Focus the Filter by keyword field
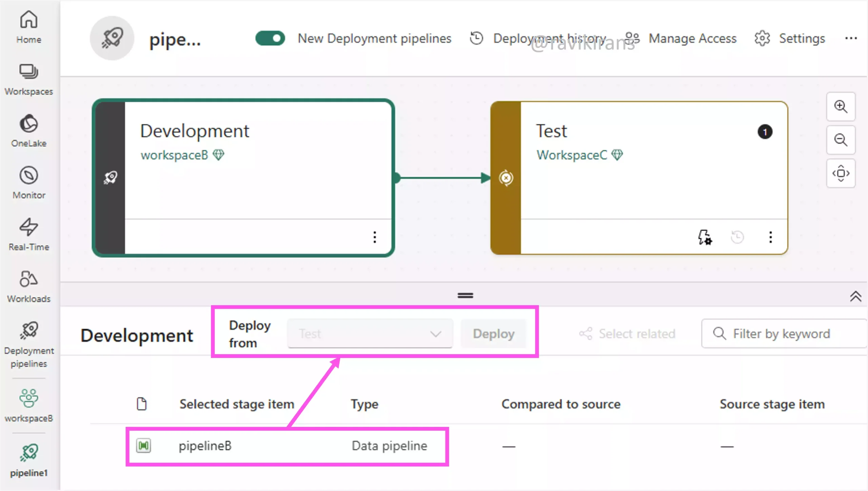The height and width of the screenshot is (491, 868). point(784,334)
